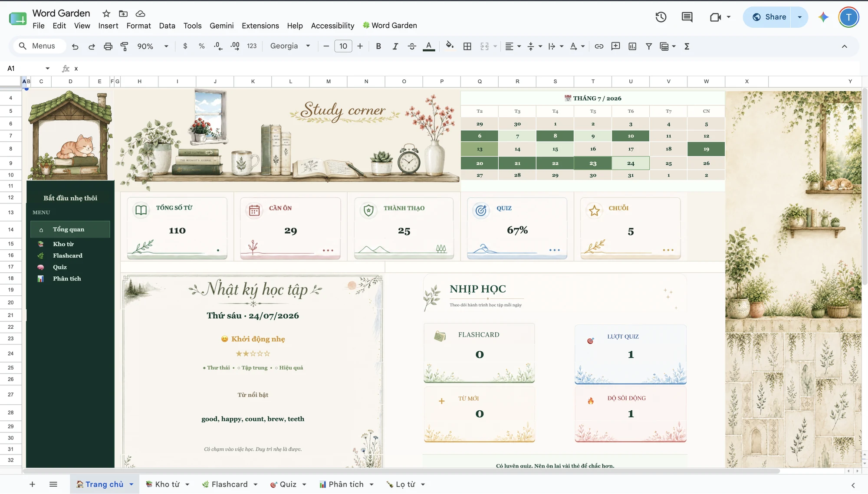Collapse the toolbar with the chevron
This screenshot has height=494, width=868.
click(x=844, y=46)
